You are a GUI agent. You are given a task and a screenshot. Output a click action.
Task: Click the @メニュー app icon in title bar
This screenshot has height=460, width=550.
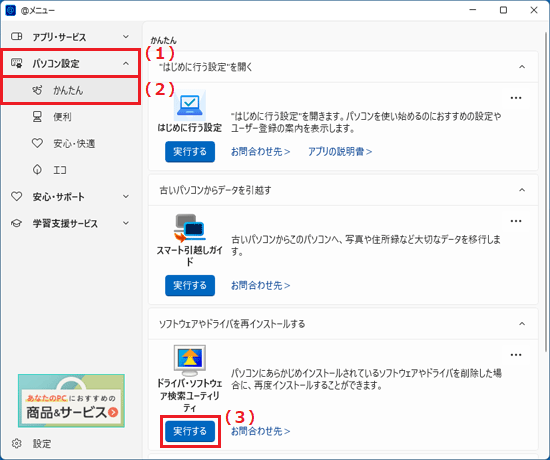pos(11,10)
